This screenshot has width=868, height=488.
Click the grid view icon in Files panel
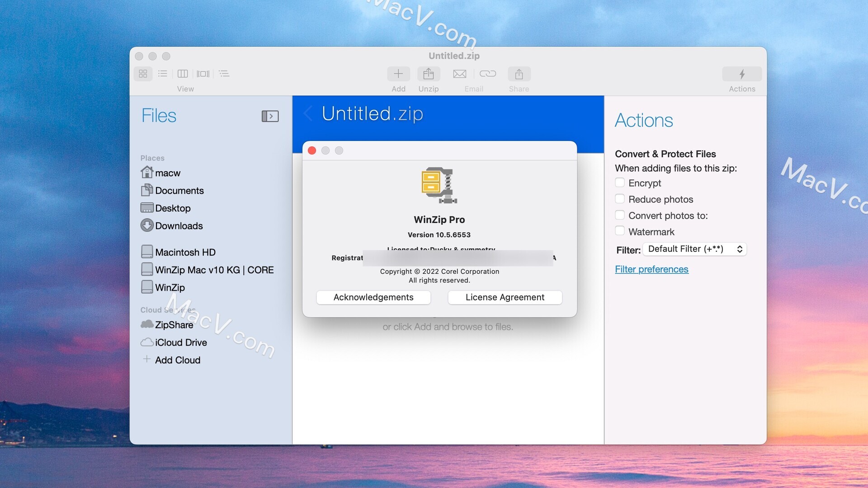(x=142, y=73)
